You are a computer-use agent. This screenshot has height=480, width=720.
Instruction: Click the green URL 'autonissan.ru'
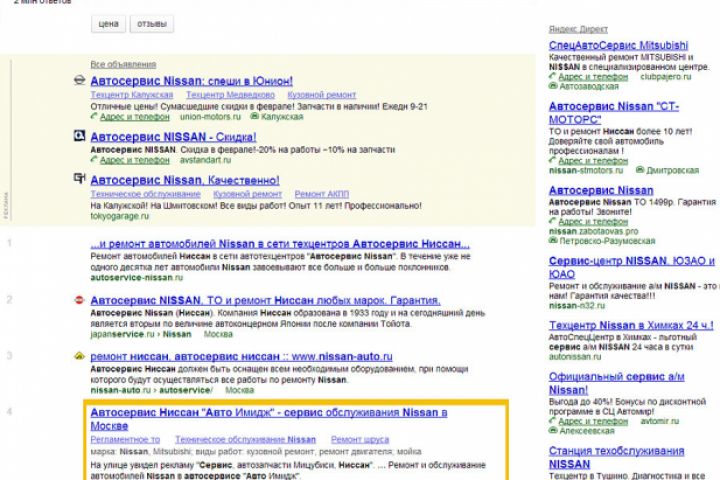[x=575, y=356]
